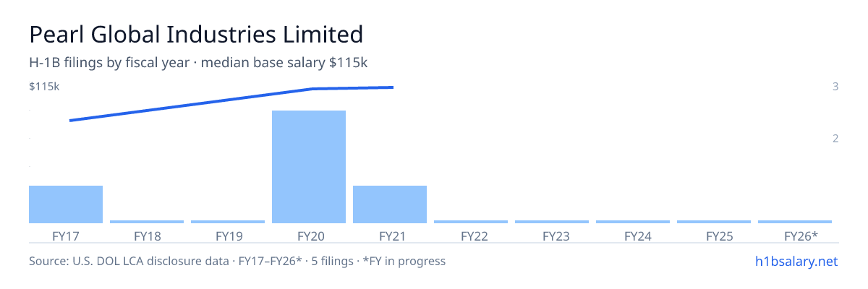Click the FY26* axis label

[x=801, y=236]
